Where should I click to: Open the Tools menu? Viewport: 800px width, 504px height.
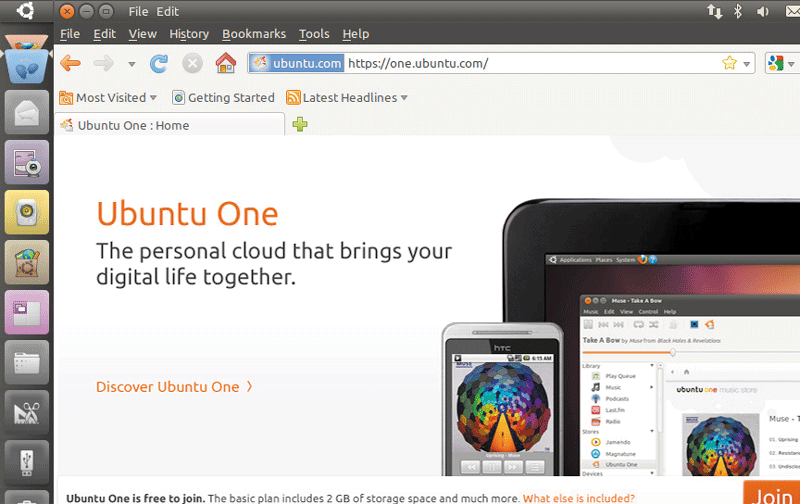[314, 34]
